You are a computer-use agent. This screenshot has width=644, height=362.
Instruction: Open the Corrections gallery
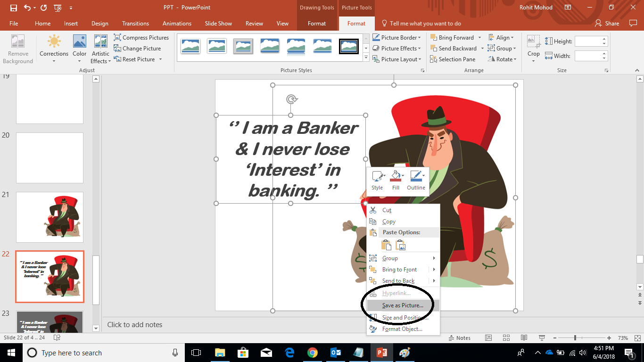coord(54,49)
